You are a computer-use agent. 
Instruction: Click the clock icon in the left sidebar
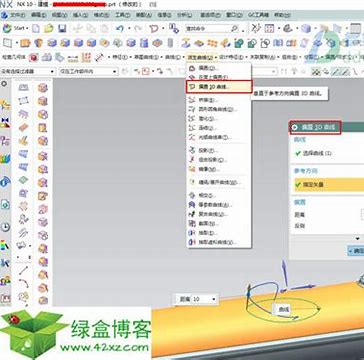click(x=5, y=227)
